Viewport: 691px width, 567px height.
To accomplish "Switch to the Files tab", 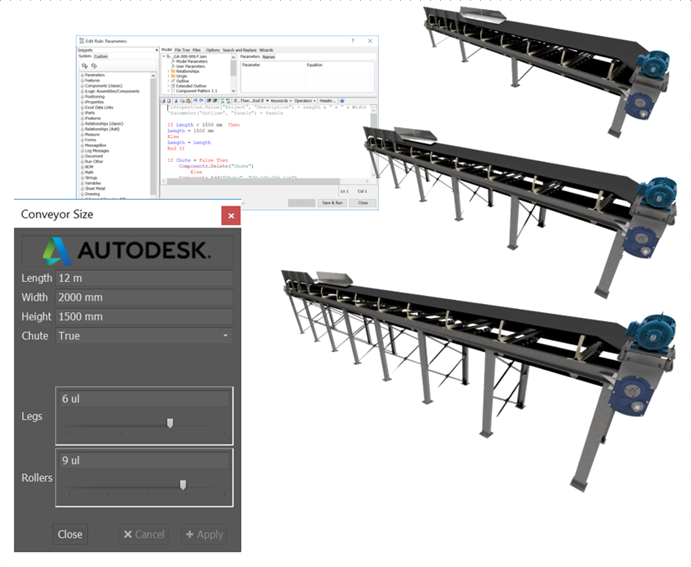I will (x=197, y=50).
